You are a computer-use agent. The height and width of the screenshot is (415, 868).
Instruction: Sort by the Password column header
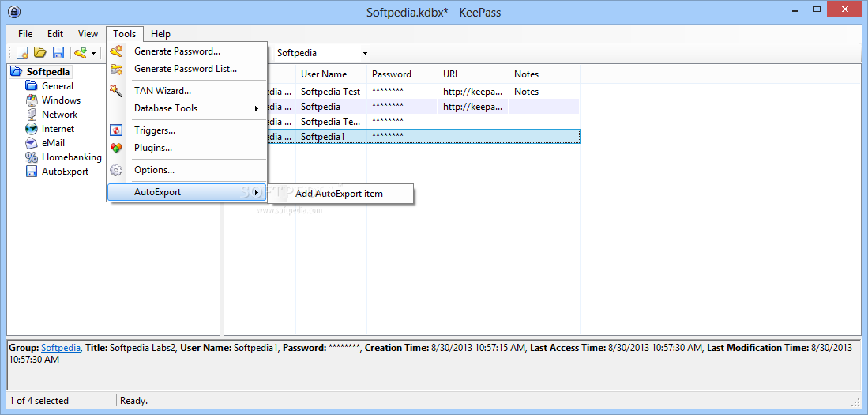(403, 74)
